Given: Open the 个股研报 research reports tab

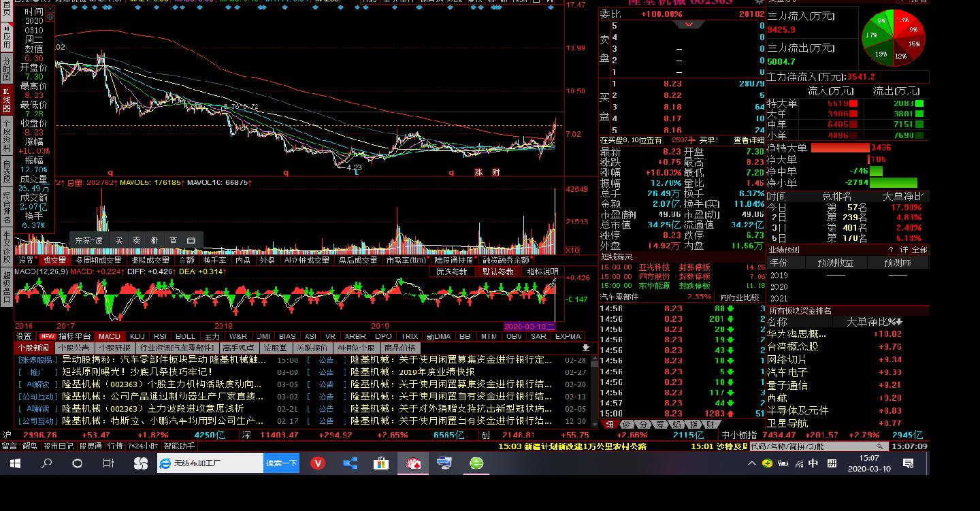Looking at the screenshot, I should tap(114, 348).
